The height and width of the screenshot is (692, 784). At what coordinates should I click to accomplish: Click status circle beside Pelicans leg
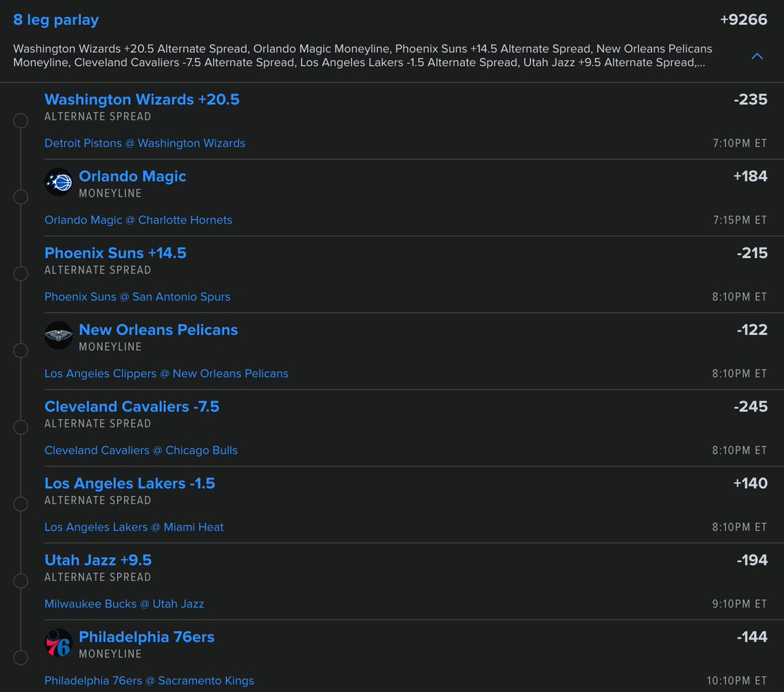(21, 350)
